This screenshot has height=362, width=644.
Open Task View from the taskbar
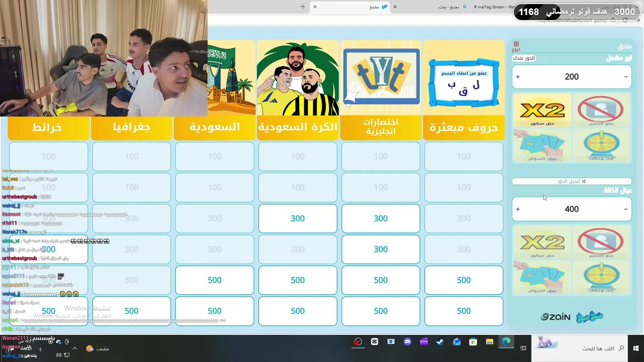pyautogui.click(x=523, y=348)
